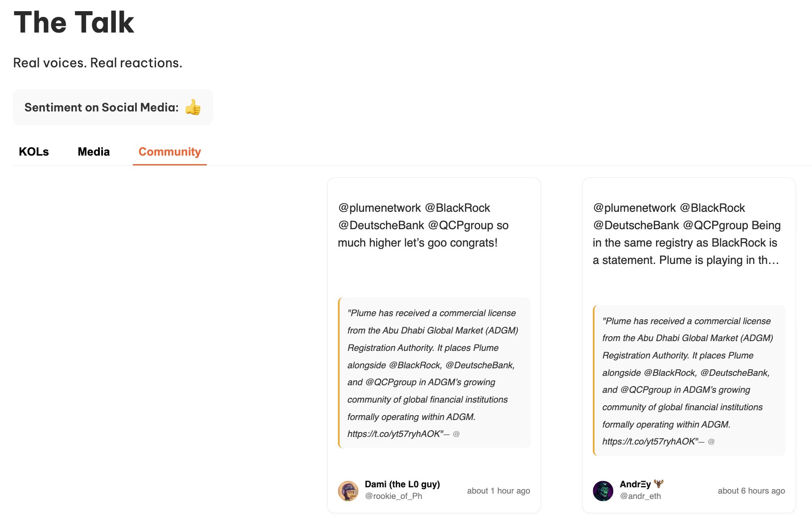Click the thumbs-up sentiment emoji icon
Screen dimensions: 812x527
click(193, 107)
